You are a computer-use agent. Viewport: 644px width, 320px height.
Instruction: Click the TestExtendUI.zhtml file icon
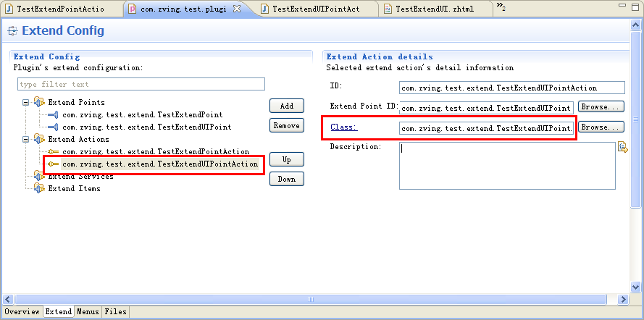(388, 9)
